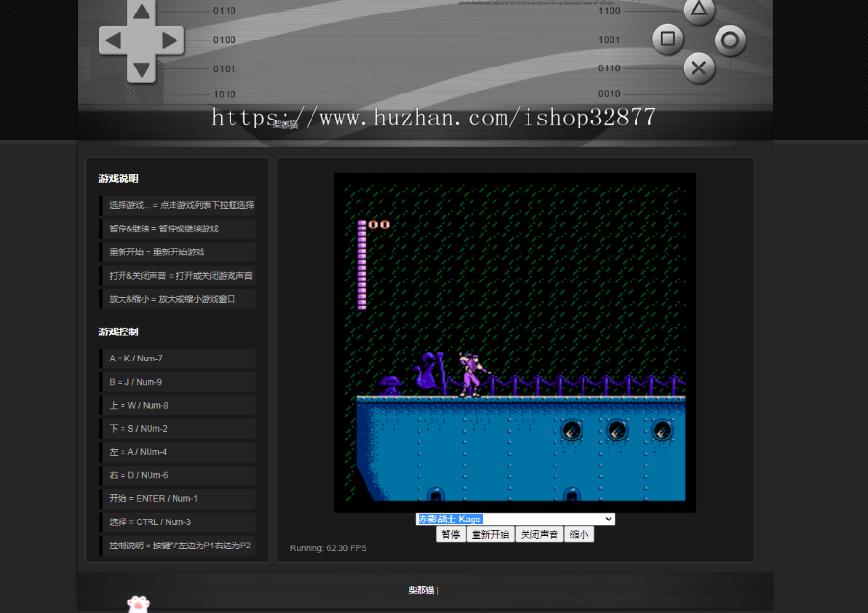Click the row 'A = K / Num-7'
This screenshot has width=868, height=613.
pos(177,359)
